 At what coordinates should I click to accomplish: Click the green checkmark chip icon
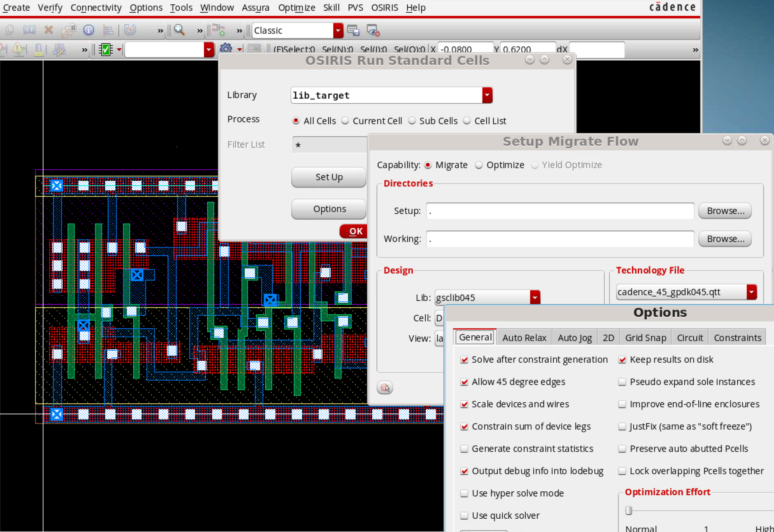click(x=106, y=50)
